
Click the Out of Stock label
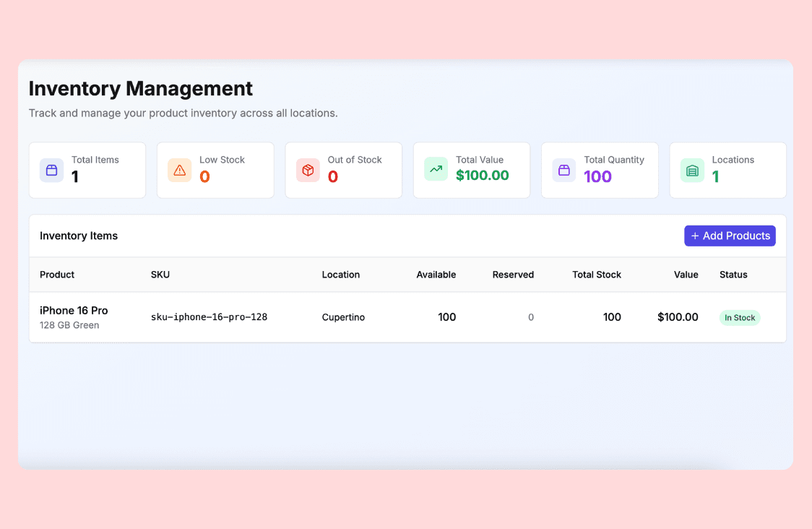click(x=355, y=160)
